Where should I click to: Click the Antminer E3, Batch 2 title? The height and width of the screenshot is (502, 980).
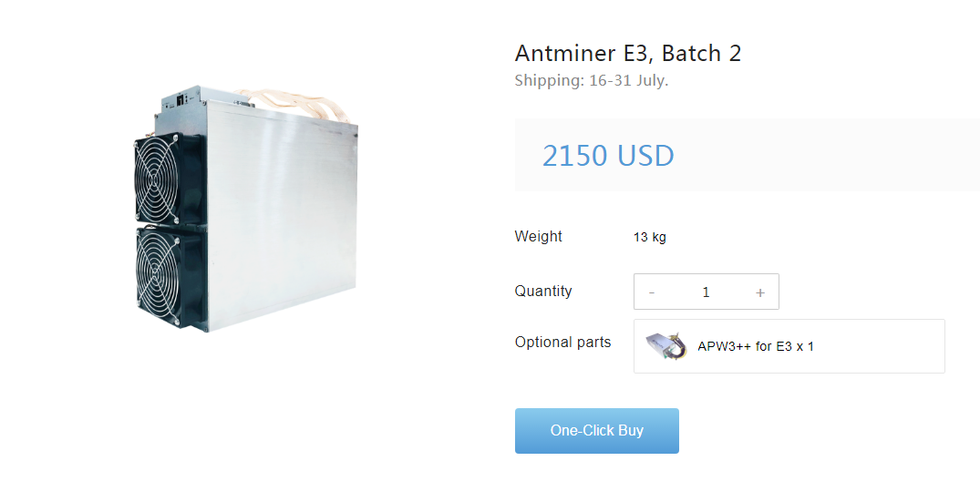point(628,54)
